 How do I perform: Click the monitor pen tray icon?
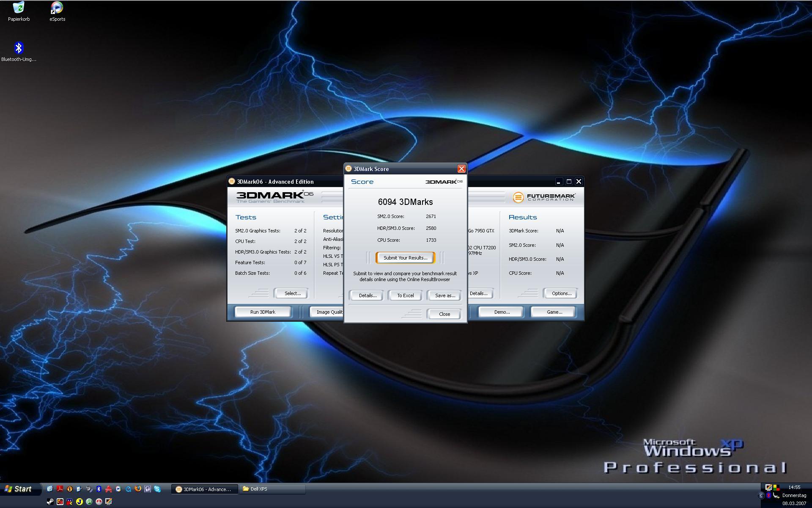click(x=769, y=488)
